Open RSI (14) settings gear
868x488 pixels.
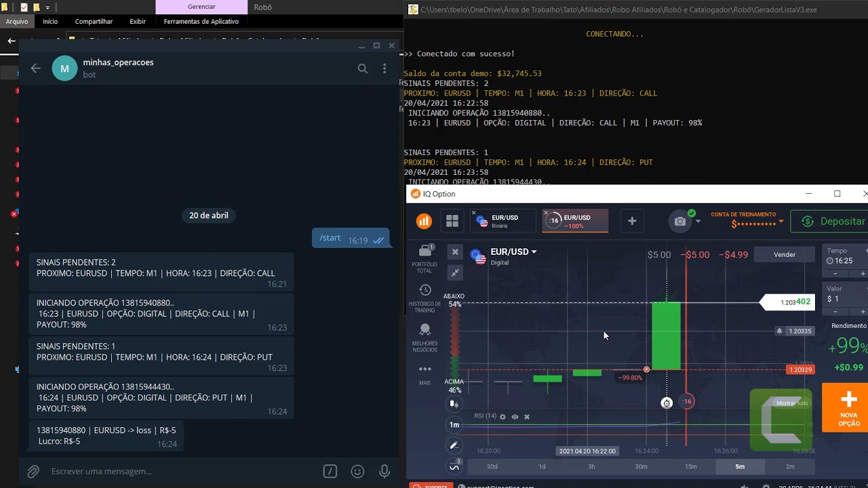coord(502,417)
